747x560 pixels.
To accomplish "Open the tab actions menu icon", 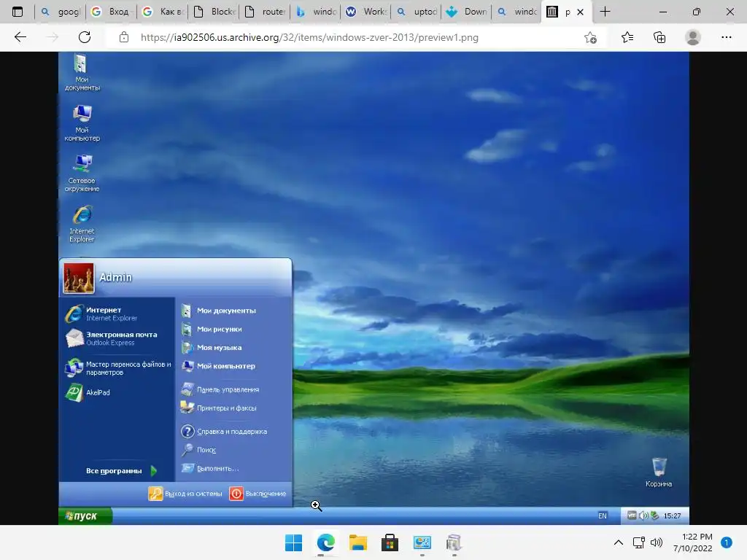I will coord(18,12).
